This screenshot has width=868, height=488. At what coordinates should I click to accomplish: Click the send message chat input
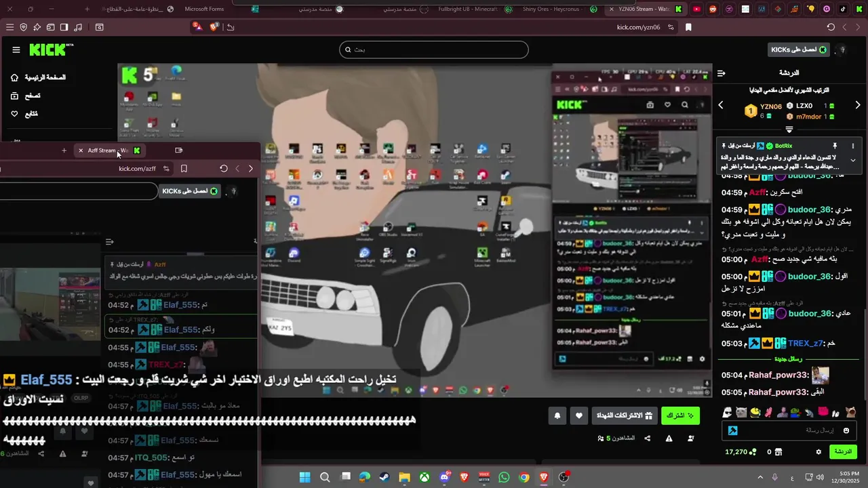point(789,430)
